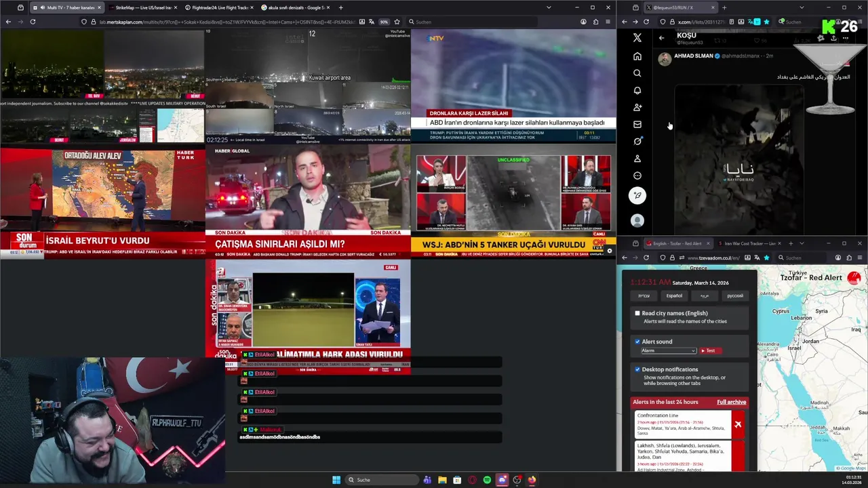This screenshot has width=868, height=488.
Task: Compose a new post on X
Action: (637, 196)
